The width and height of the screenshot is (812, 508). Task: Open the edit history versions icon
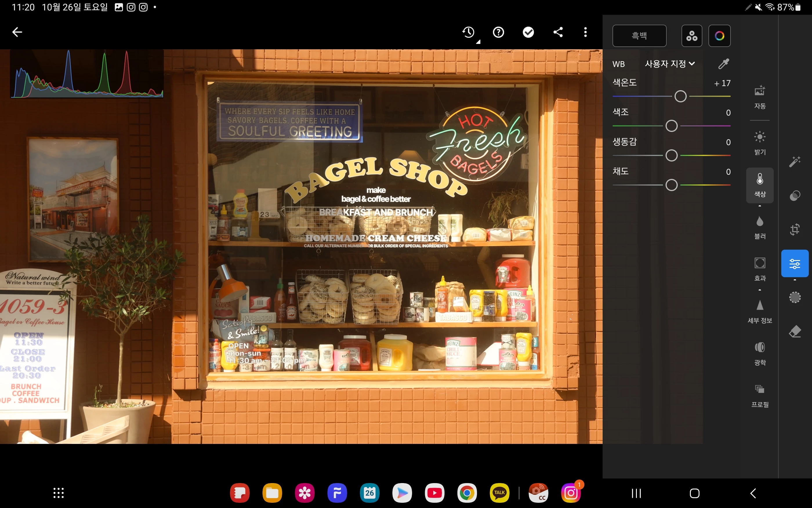(468, 32)
